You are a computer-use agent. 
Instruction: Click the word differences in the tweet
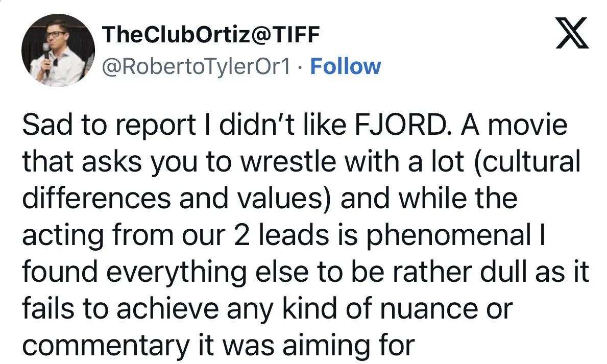coord(96,198)
